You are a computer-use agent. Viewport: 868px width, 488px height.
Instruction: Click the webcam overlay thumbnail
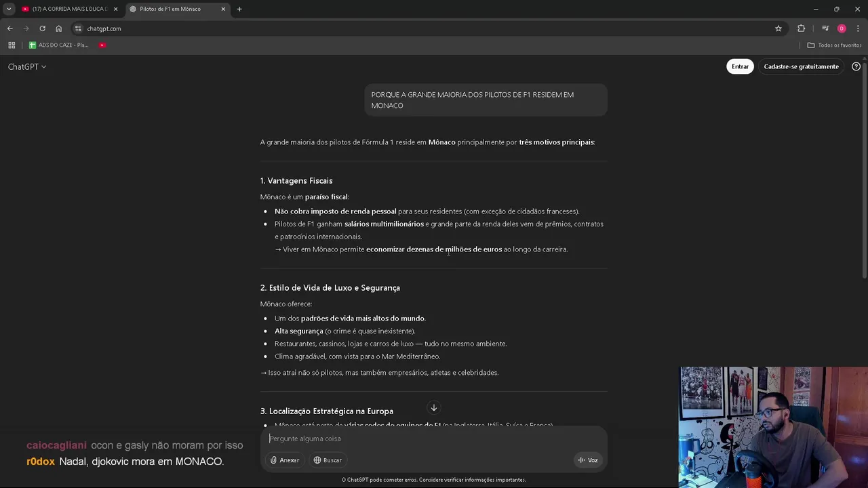773,427
